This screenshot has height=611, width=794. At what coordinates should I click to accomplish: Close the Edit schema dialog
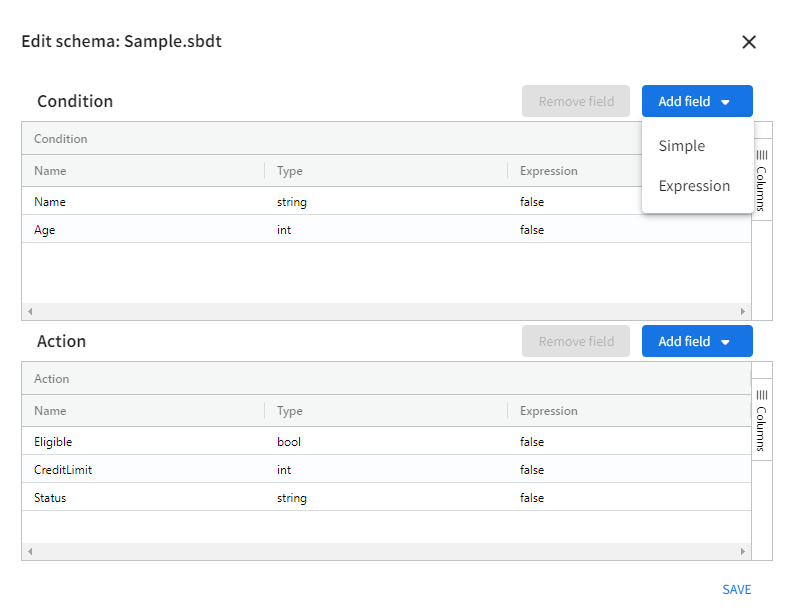(749, 42)
